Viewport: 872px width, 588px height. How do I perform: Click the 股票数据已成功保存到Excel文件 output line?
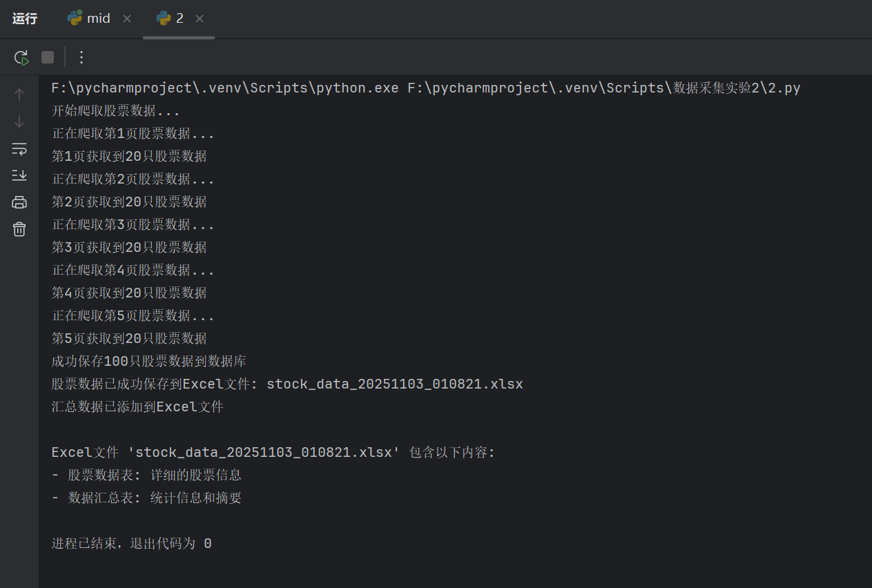(x=287, y=384)
